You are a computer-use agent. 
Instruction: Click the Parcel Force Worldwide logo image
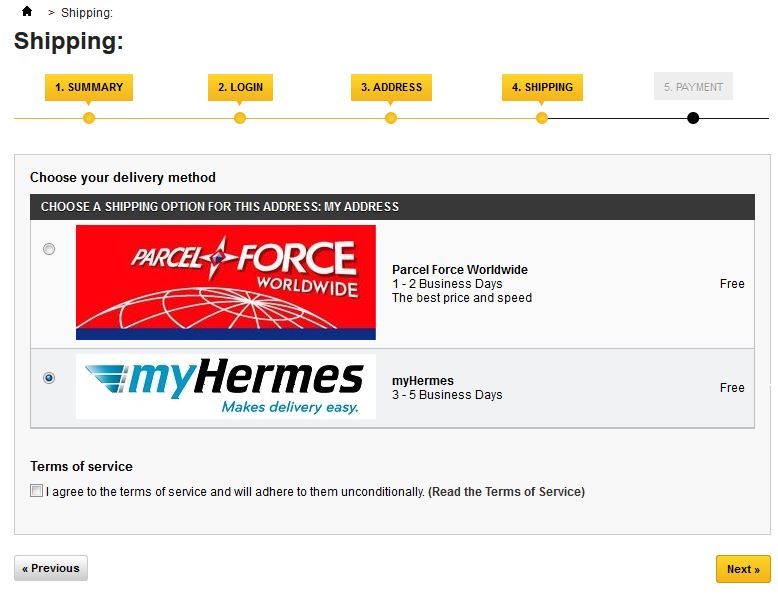226,282
